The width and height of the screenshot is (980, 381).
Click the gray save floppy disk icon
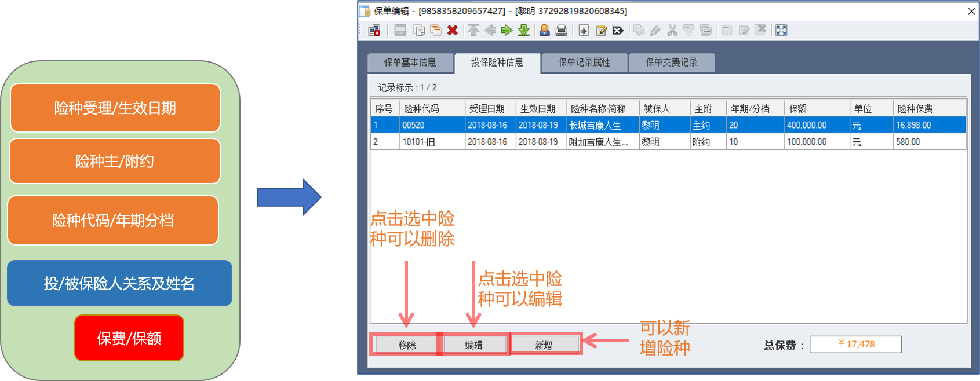click(400, 31)
